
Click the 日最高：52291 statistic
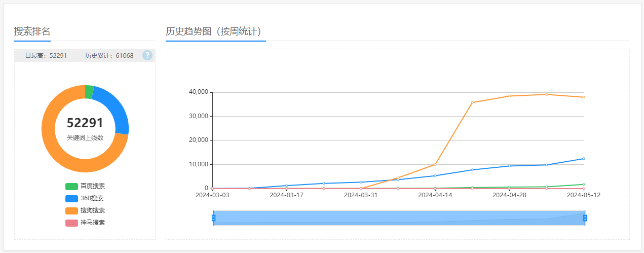[x=46, y=55]
